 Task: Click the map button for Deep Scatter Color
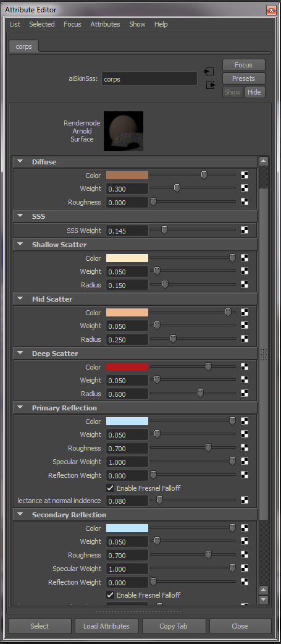coord(245,366)
